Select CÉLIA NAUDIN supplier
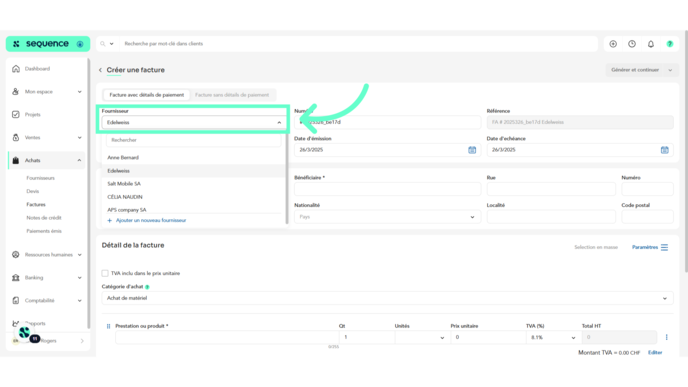The image size is (688, 387). 193,197
